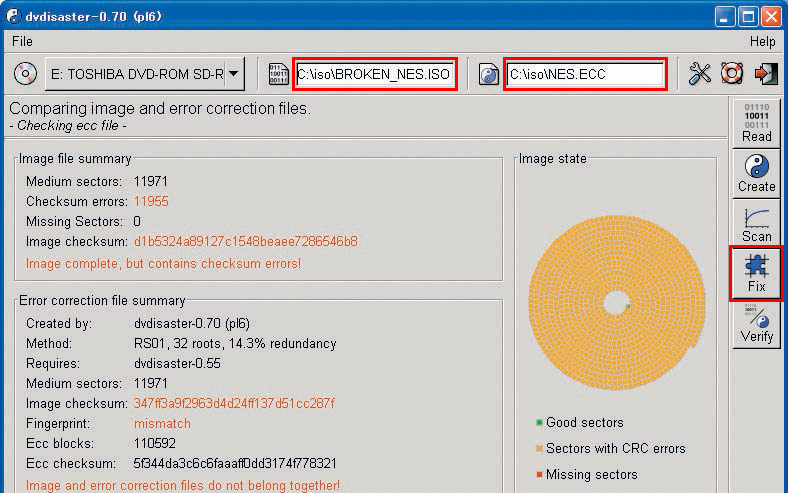This screenshot has width=788, height=493.
Task: Click the NES.ECC file path field
Action: pyautogui.click(x=585, y=74)
